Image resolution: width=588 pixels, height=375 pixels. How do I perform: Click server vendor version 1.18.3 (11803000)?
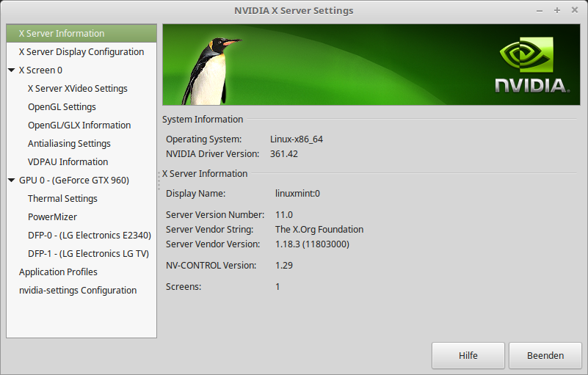pyautogui.click(x=312, y=244)
